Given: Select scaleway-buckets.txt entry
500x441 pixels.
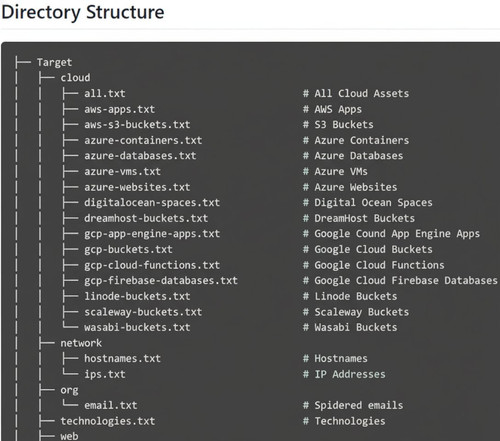Looking at the screenshot, I should tap(143, 312).
